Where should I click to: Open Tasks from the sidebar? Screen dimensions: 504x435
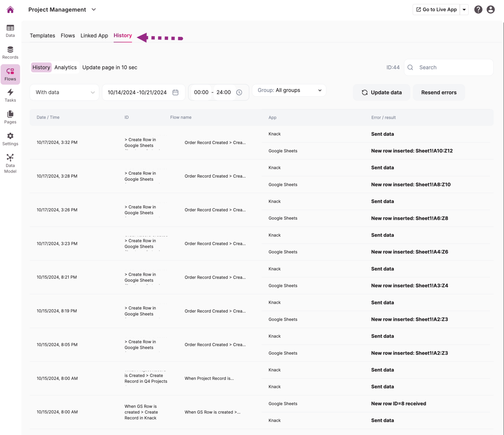[x=10, y=95]
